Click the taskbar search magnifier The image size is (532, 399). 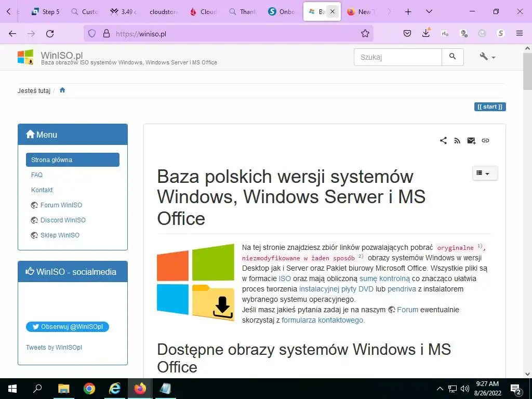click(x=37, y=388)
